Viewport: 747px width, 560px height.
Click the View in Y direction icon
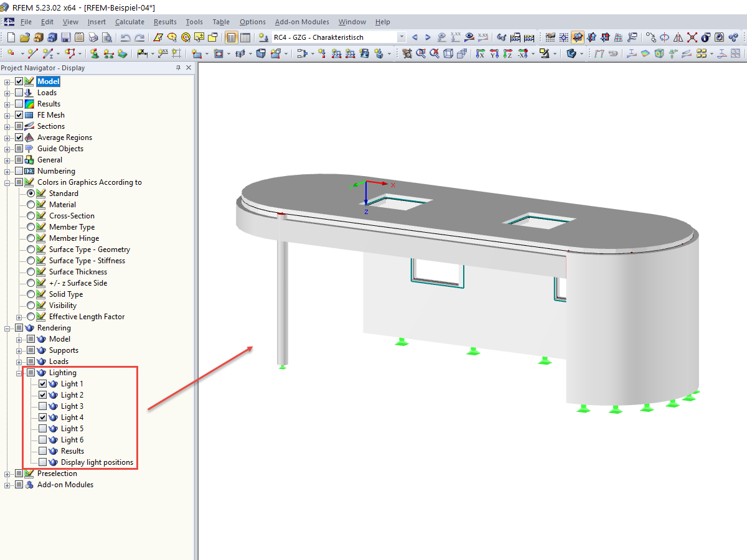pos(494,54)
